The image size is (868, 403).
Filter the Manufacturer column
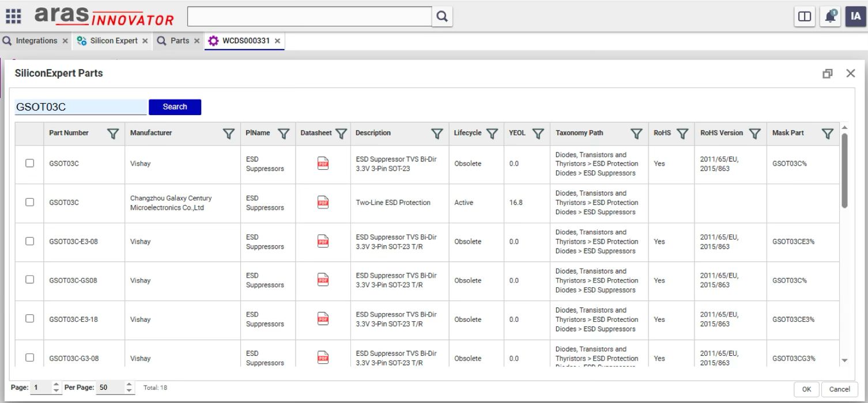click(x=229, y=134)
